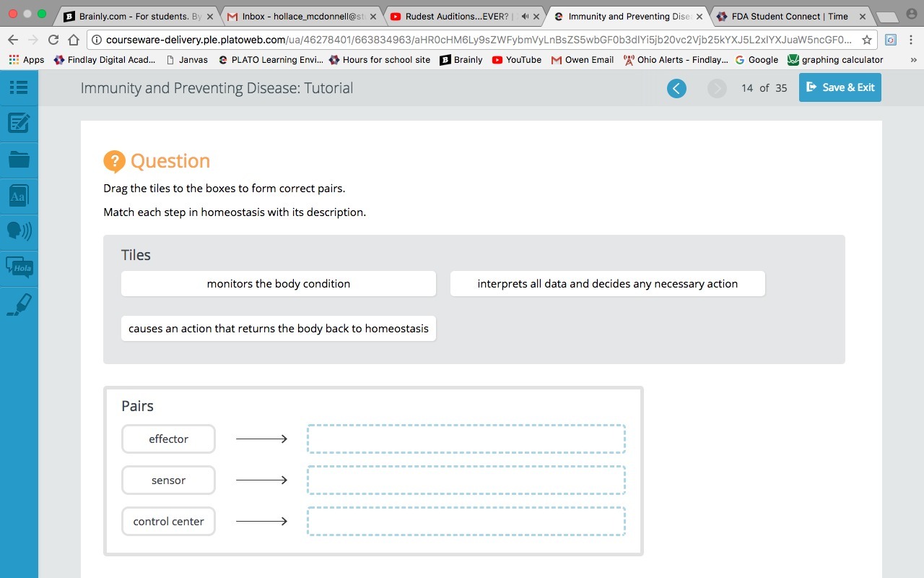924x578 pixels.
Task: Open the Ohio Alerts - Findlay bookmark
Action: pos(676,60)
